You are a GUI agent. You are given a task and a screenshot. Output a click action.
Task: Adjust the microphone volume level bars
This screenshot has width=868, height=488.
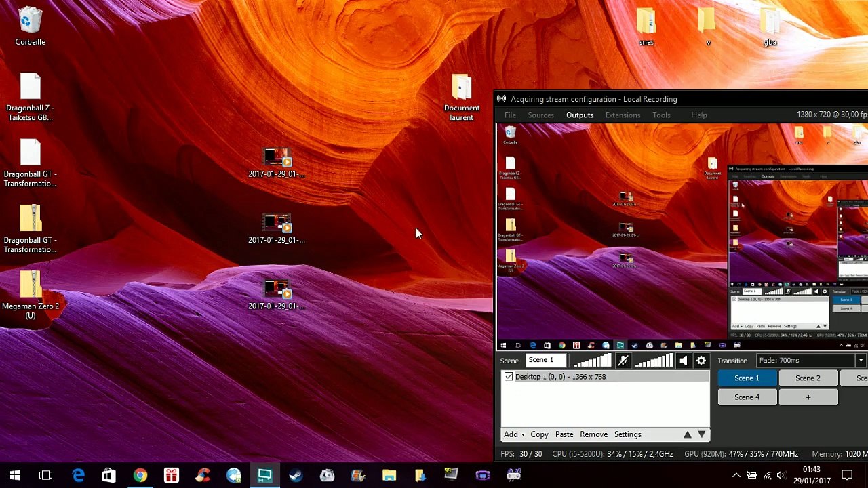tap(593, 361)
